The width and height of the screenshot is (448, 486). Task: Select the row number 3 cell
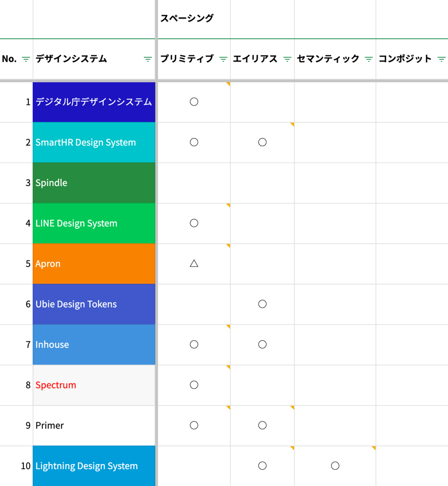(x=16, y=183)
